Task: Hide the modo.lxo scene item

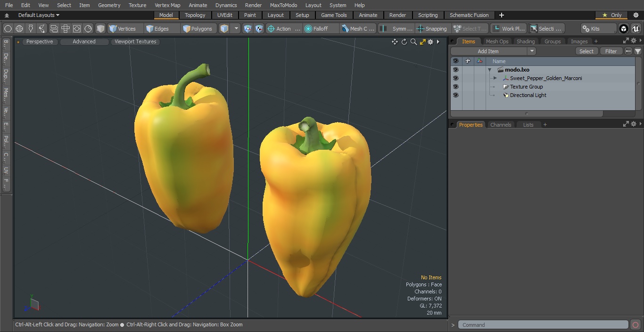Action: [455, 70]
